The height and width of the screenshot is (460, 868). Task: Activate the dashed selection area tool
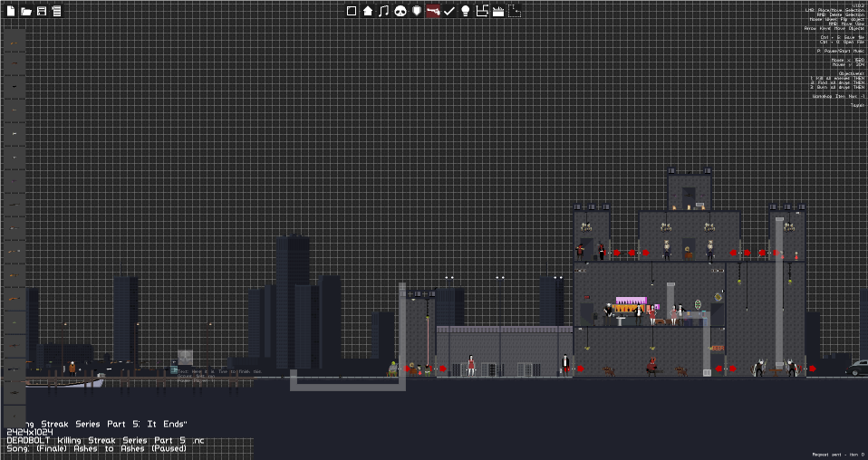coord(515,11)
